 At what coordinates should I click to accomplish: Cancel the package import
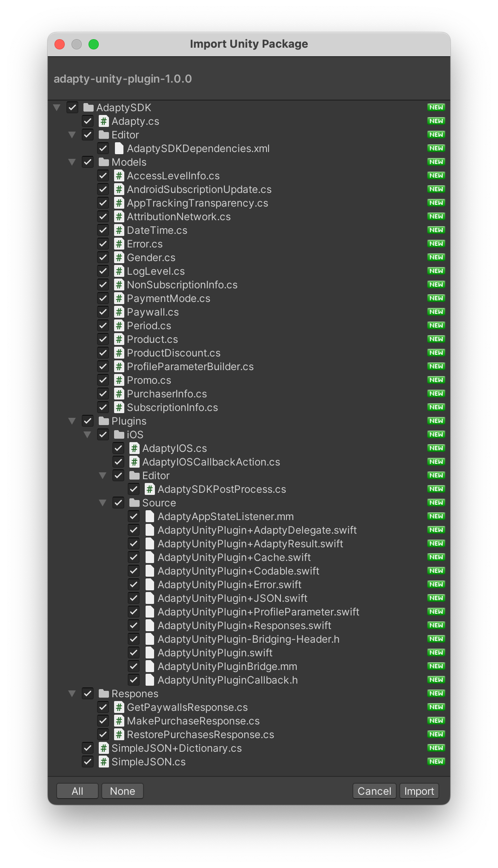click(x=375, y=791)
